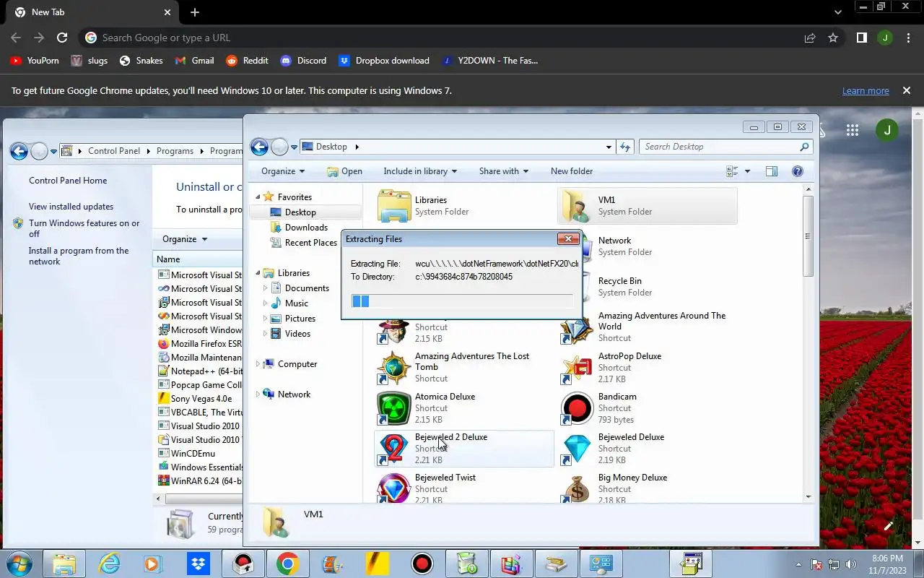The width and height of the screenshot is (924, 578).
Task: Expand the Documents library node
Action: (x=265, y=288)
